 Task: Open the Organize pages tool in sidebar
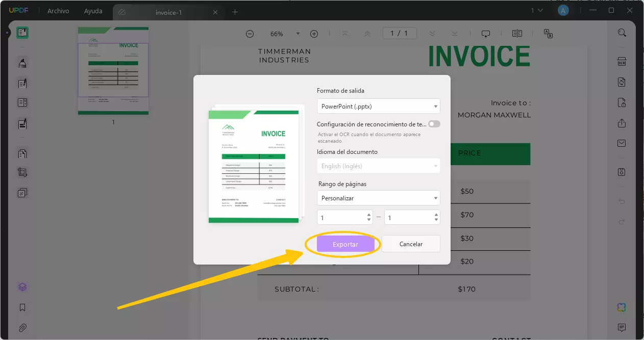point(22,153)
